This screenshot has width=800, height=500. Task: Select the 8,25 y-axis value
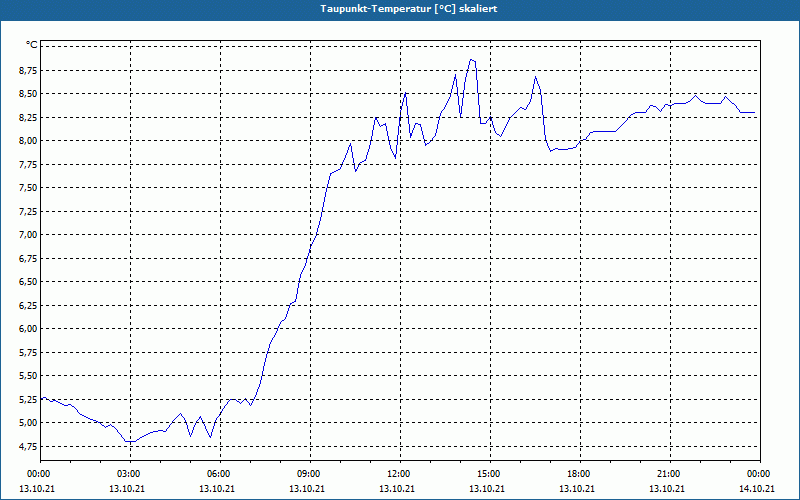pyautogui.click(x=28, y=117)
